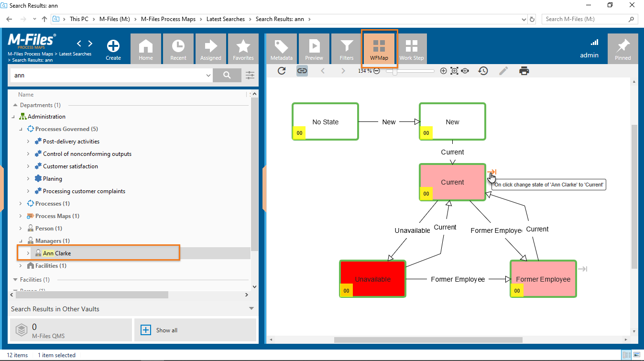Expand Customer satisfaction row
644x361 pixels.
[28, 166]
